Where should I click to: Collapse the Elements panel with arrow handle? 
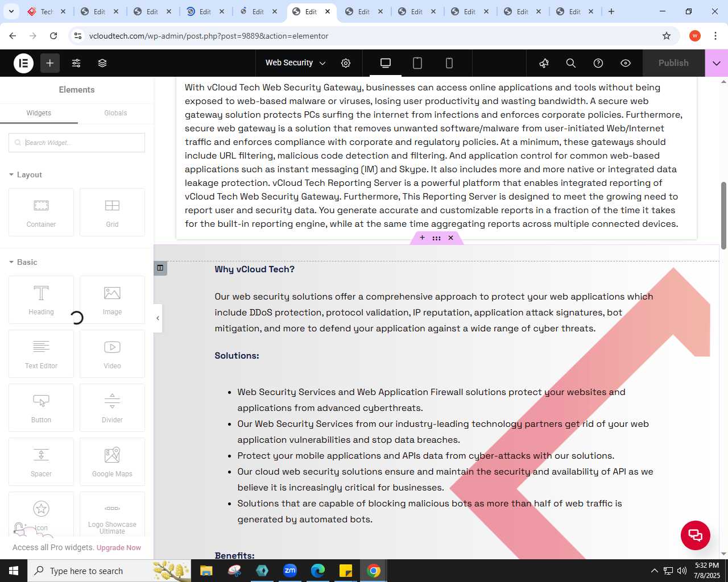coord(158,318)
